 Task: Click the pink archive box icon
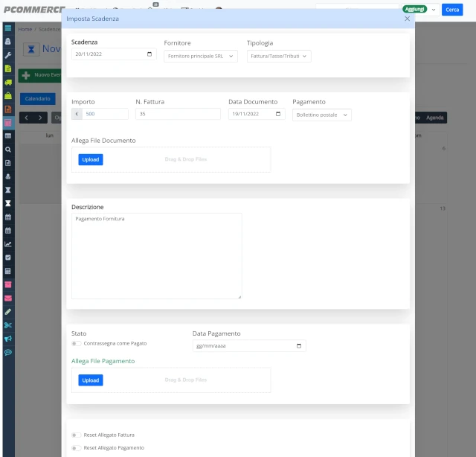point(8,284)
